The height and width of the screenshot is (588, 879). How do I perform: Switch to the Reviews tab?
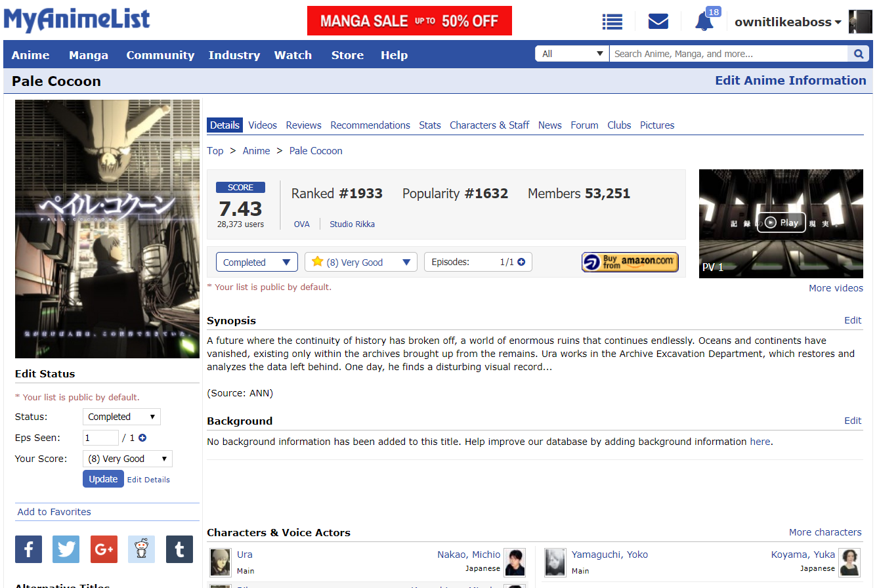pos(303,125)
